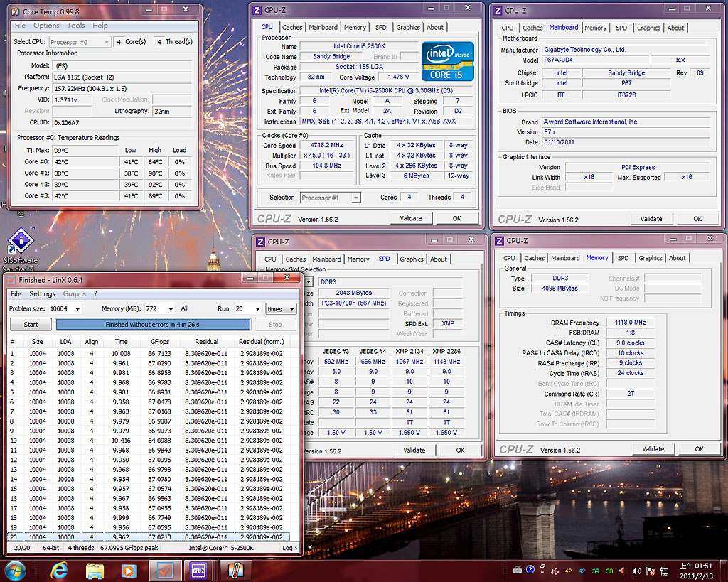
Task: Expand the Run count dropdown in LinX
Action: [x=257, y=309]
